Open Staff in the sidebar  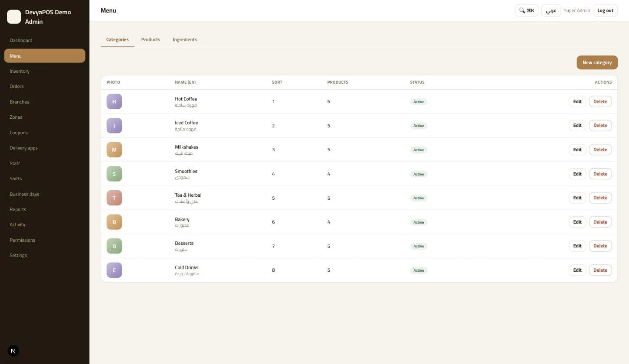click(45, 163)
